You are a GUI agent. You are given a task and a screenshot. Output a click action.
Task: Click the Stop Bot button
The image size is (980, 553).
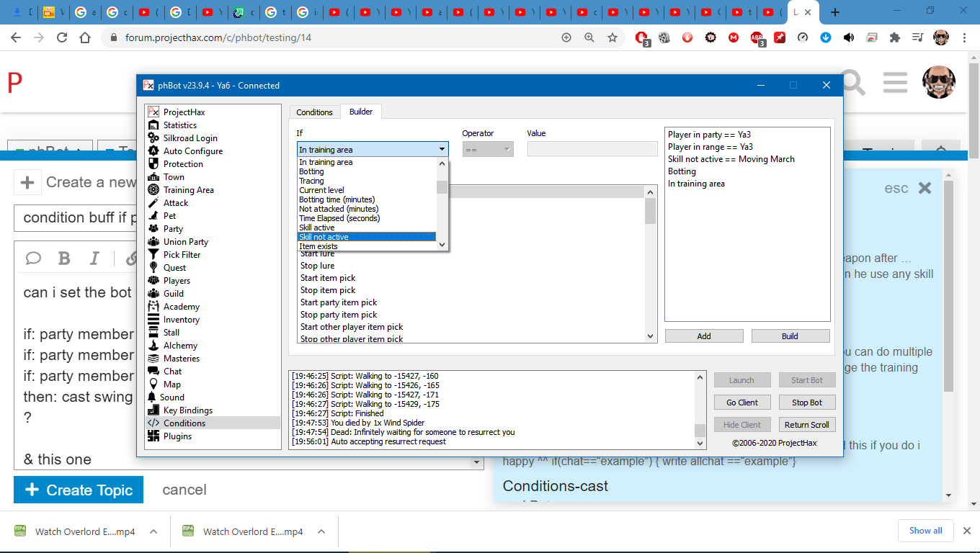tap(806, 403)
